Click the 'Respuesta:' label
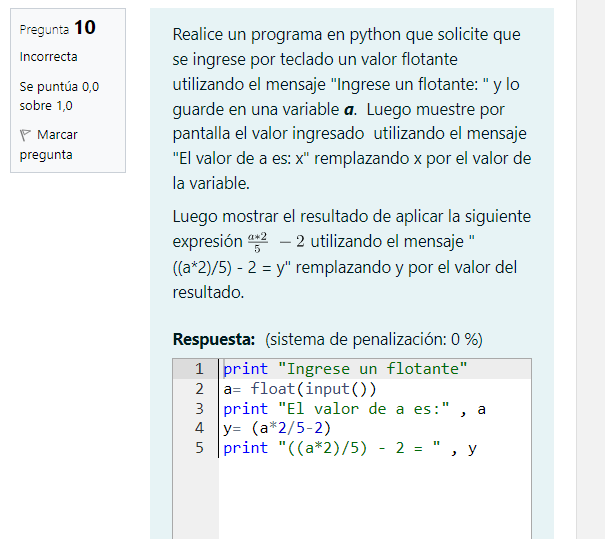The height and width of the screenshot is (539, 605). pos(215,338)
